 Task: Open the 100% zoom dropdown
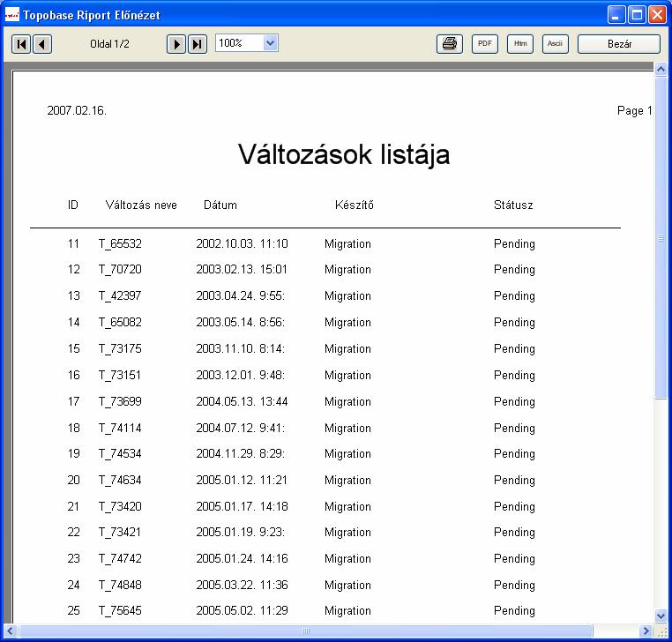point(270,43)
